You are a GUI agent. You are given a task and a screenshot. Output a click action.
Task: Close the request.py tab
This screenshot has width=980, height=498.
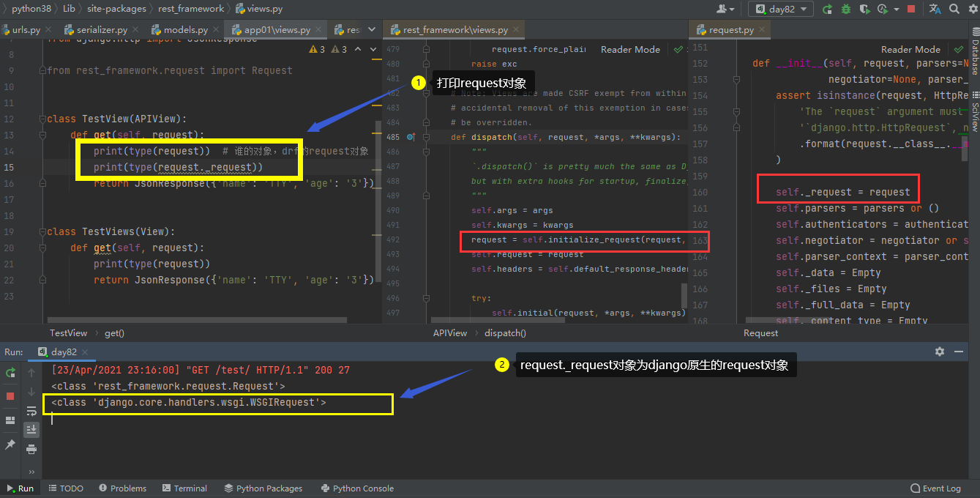pos(761,30)
